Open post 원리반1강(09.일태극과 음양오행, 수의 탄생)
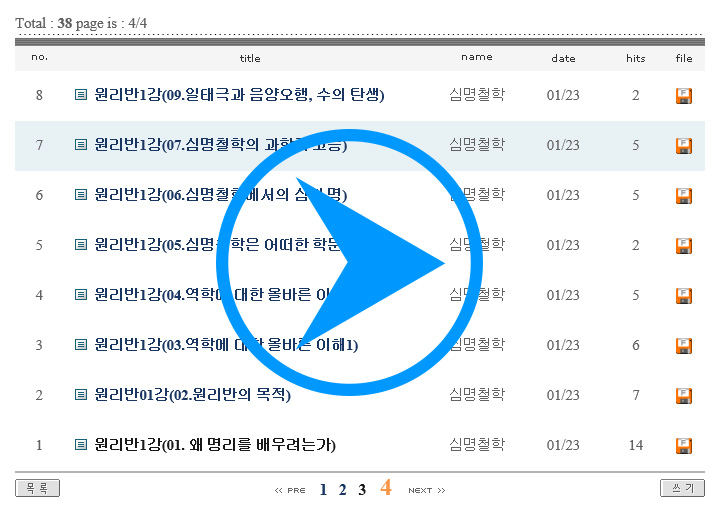This screenshot has width=726, height=518. click(239, 95)
